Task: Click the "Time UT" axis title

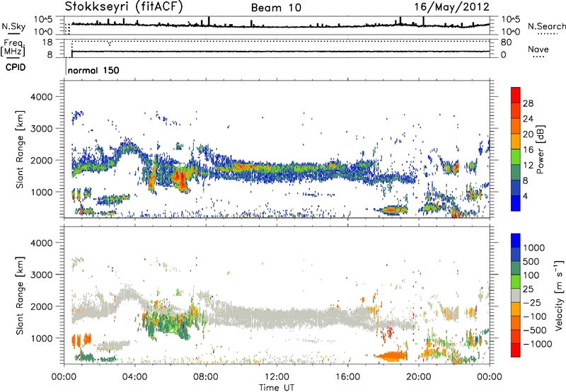Action: (x=277, y=387)
